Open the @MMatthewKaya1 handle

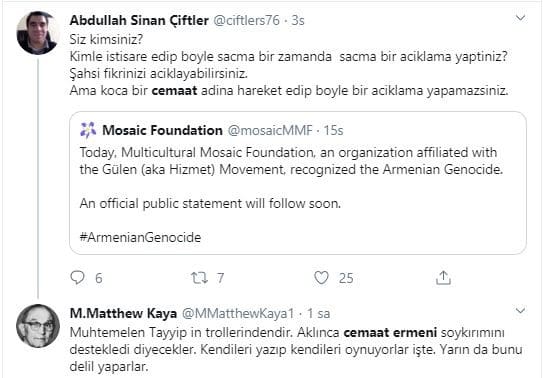tap(238, 313)
